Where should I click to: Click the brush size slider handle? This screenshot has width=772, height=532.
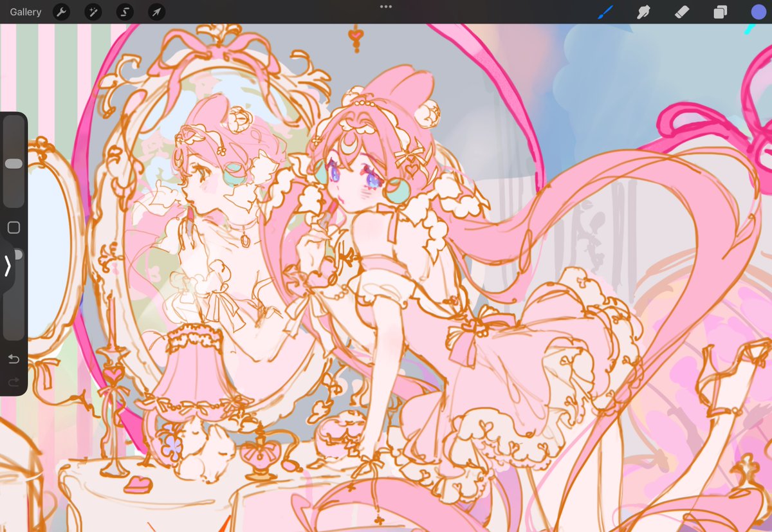(14, 164)
